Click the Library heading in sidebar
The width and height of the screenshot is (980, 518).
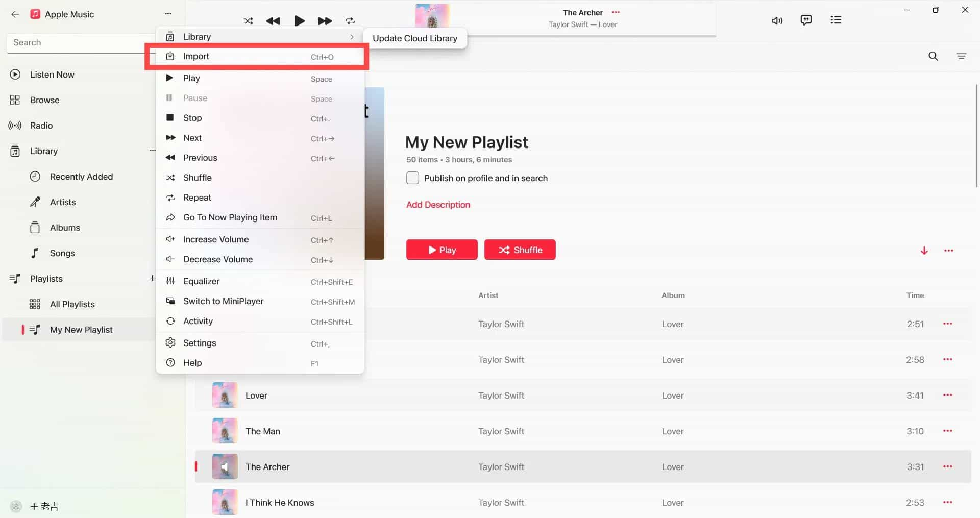(x=44, y=151)
